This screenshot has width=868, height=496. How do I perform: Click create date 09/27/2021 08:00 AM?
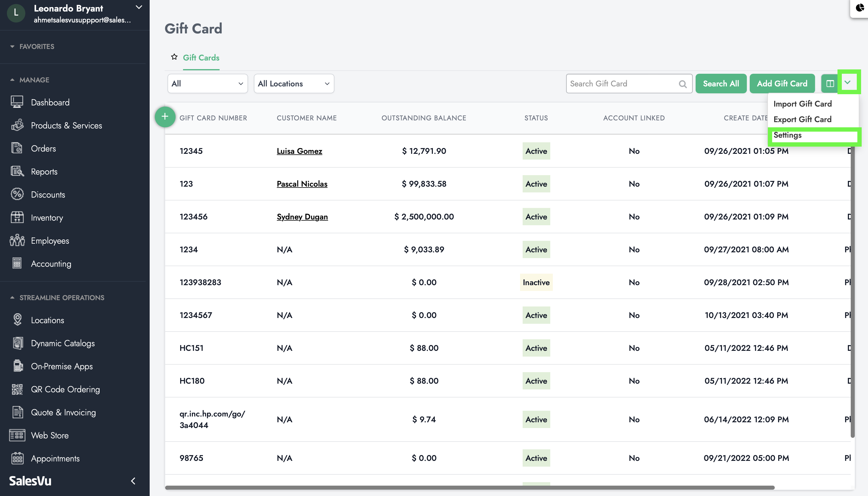[746, 249]
